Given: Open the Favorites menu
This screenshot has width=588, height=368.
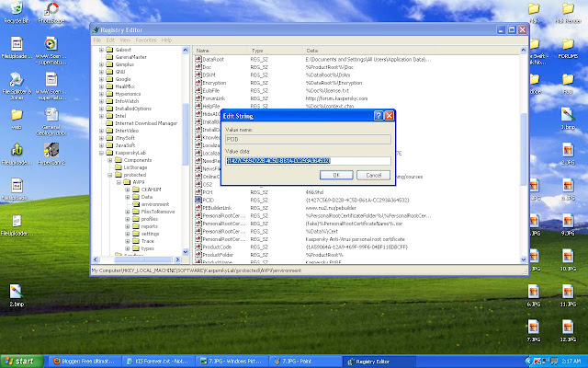Looking at the screenshot, I should [x=146, y=40].
